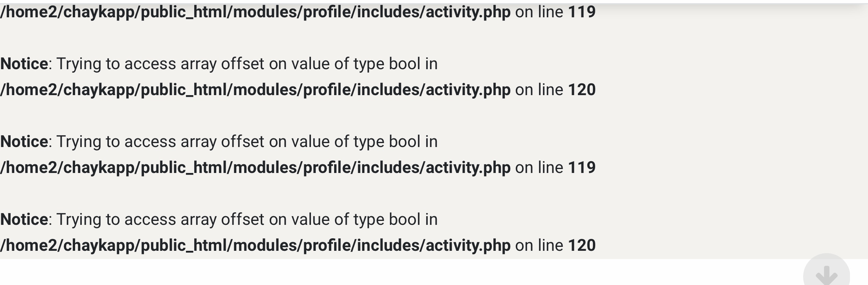Click "on line" text beside the topmost 119

point(539,12)
